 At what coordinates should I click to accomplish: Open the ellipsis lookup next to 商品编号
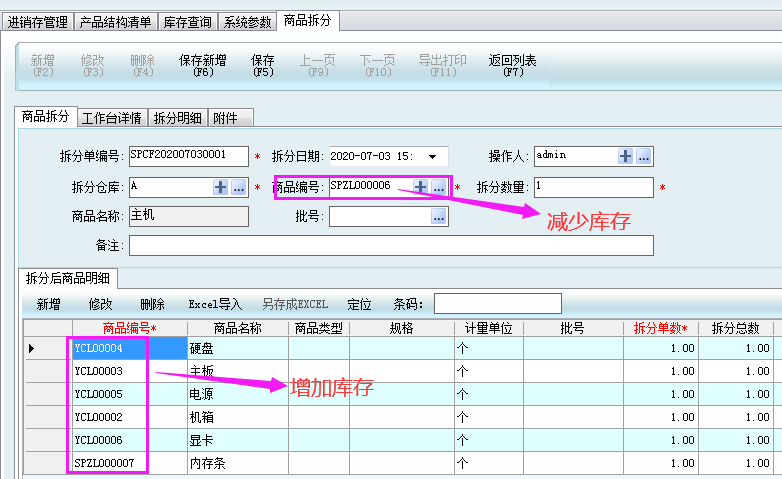point(438,187)
